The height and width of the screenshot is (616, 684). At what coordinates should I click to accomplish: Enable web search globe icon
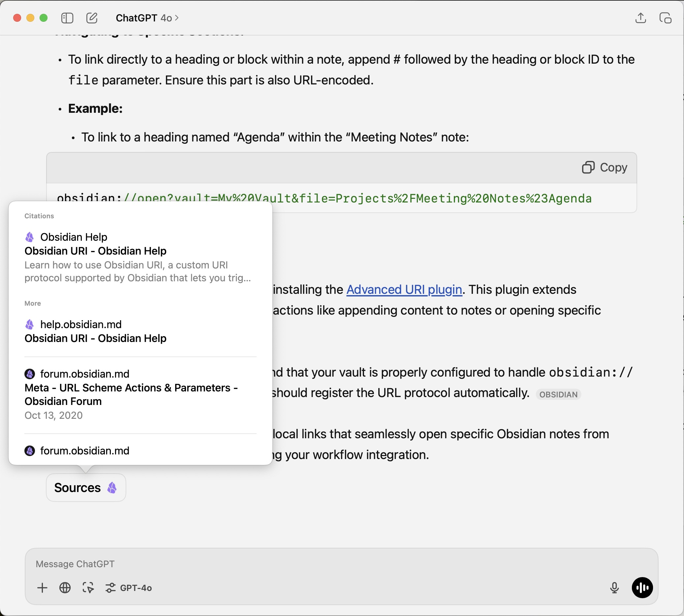coord(65,588)
